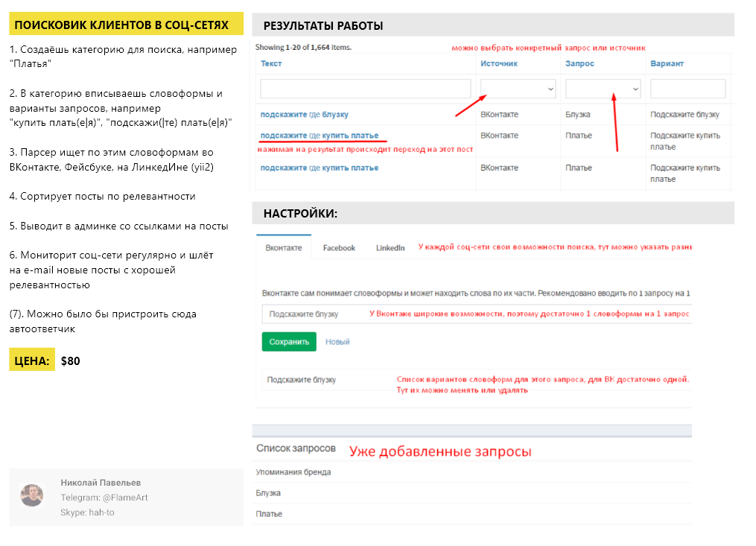756x546 pixels.
Task: Sort by the Текст column header
Action: pos(271,63)
